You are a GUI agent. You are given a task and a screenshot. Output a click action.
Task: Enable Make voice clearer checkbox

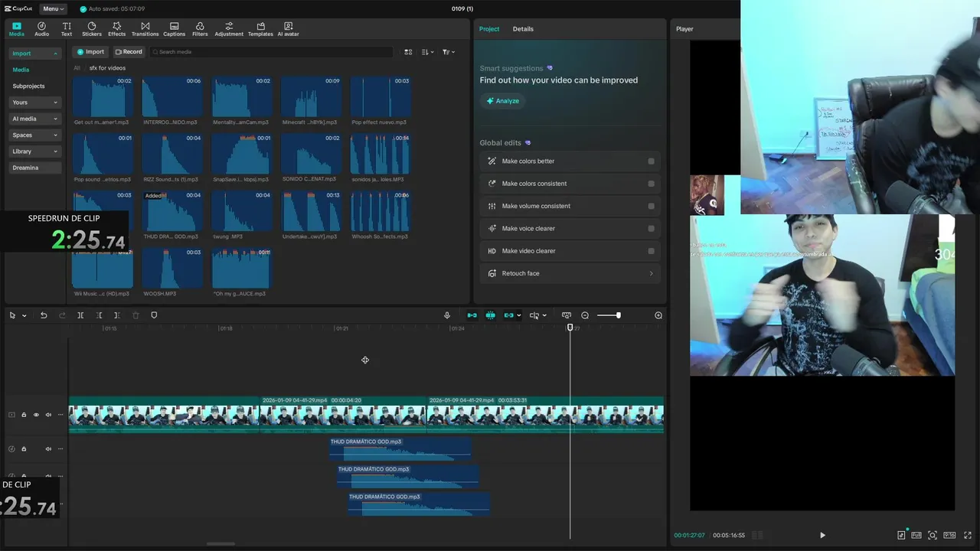[x=652, y=228]
